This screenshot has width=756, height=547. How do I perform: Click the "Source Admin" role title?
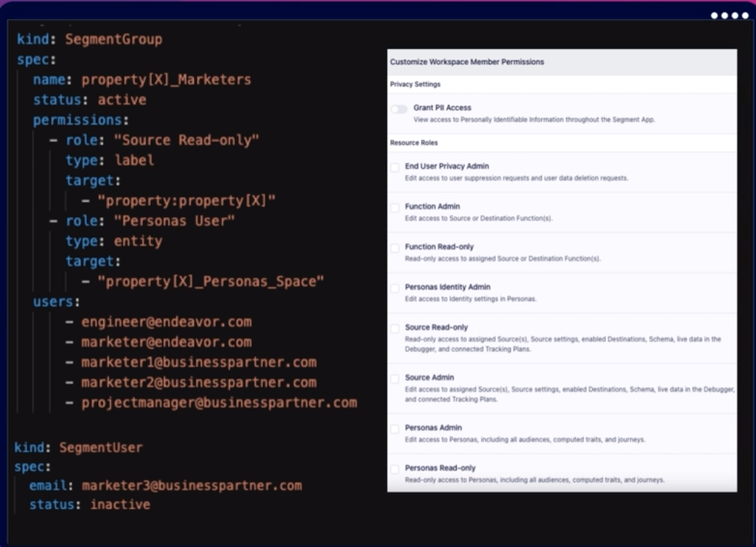(429, 378)
